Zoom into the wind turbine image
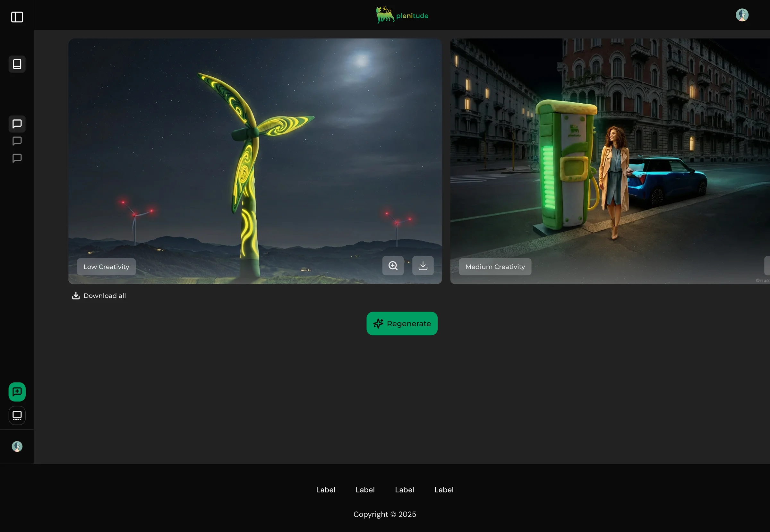The width and height of the screenshot is (770, 532). pyautogui.click(x=393, y=266)
